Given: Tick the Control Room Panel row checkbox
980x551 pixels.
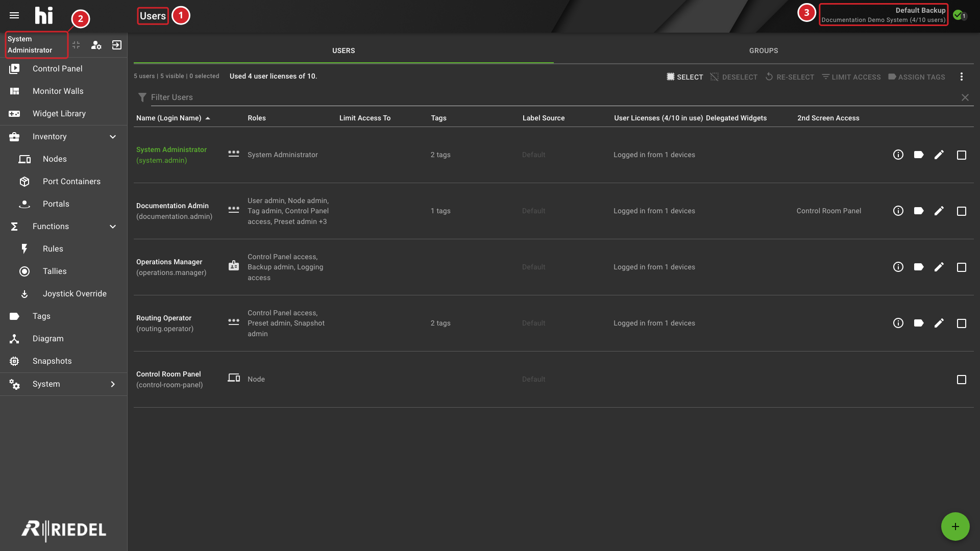Looking at the screenshot, I should pyautogui.click(x=961, y=380).
